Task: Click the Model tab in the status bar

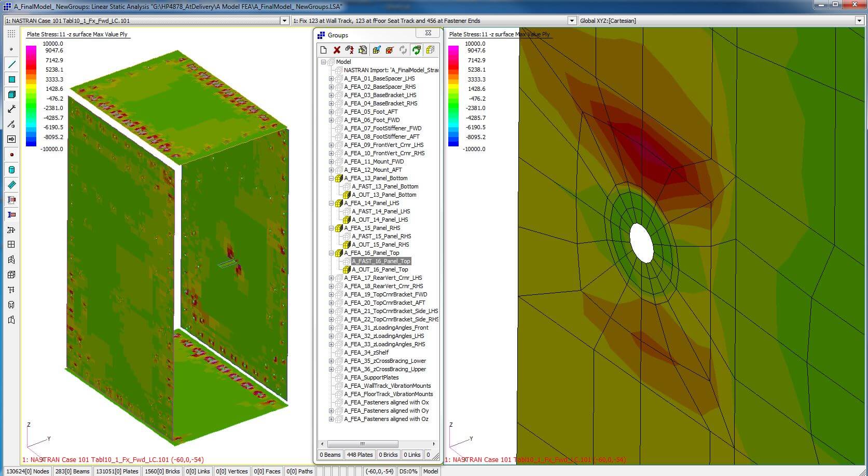Action: click(x=430, y=471)
